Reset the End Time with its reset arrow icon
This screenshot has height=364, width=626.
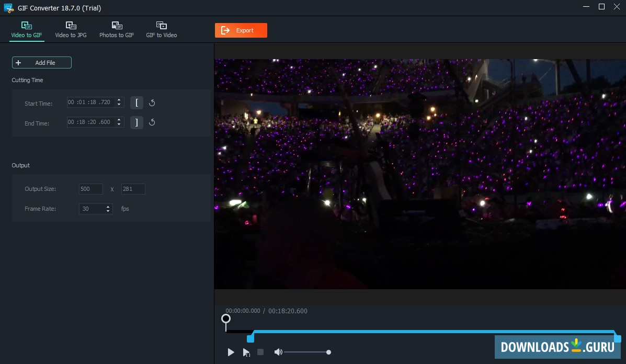pos(152,122)
